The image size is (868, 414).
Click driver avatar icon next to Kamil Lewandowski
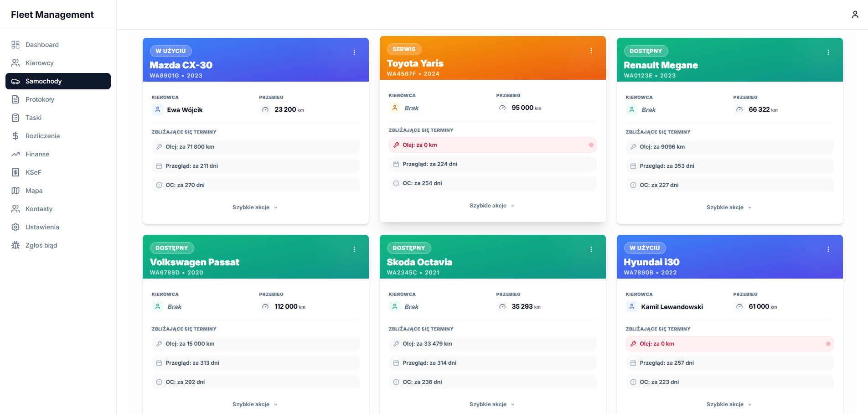pos(632,306)
